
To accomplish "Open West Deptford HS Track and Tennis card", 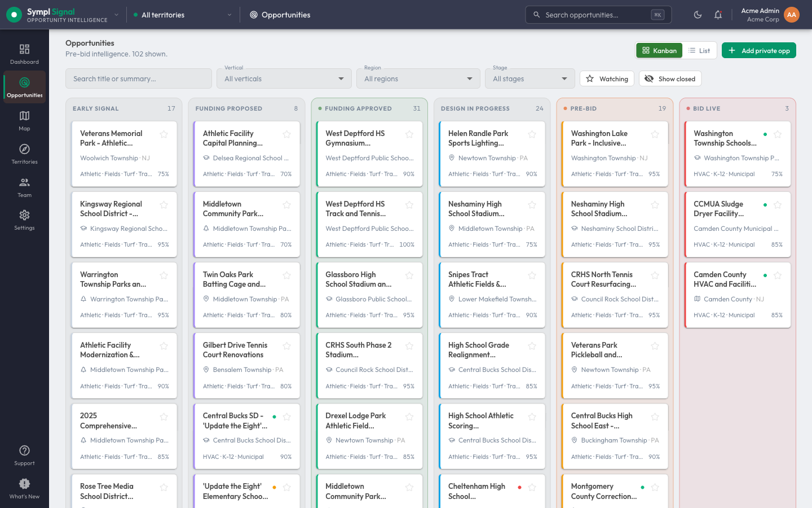I will [369, 225].
